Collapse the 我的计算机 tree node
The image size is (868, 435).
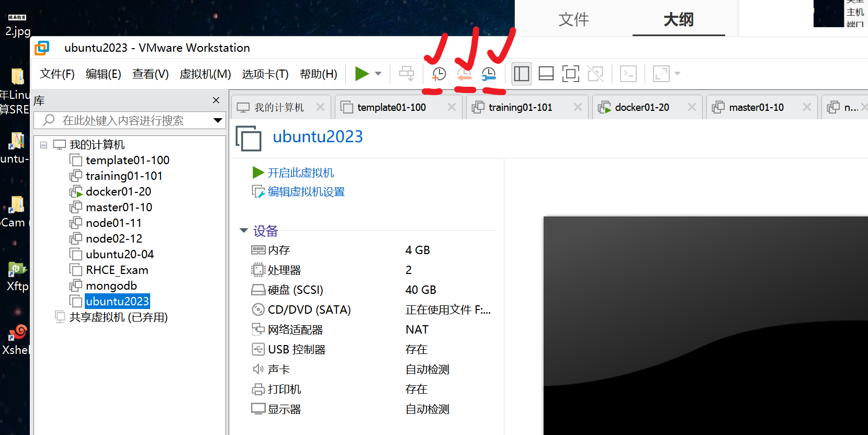(x=44, y=145)
